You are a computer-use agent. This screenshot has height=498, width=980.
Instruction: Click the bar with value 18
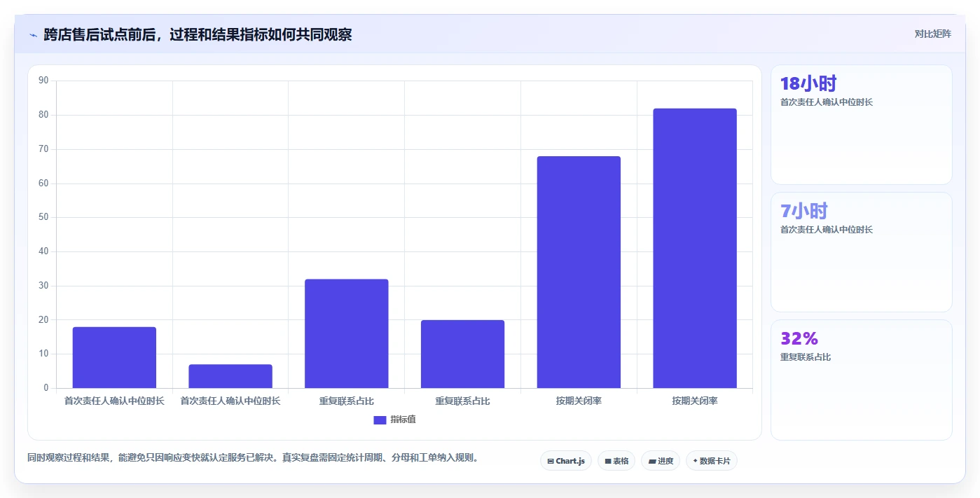(x=114, y=357)
